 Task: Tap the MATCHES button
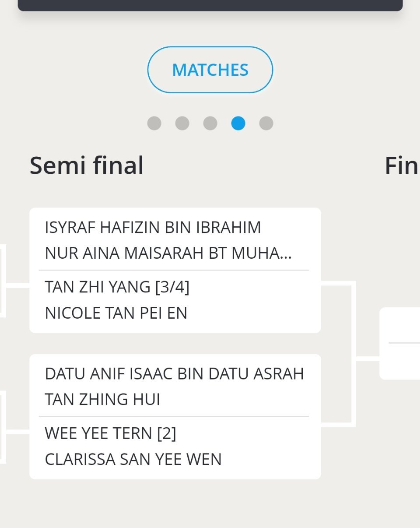(210, 70)
